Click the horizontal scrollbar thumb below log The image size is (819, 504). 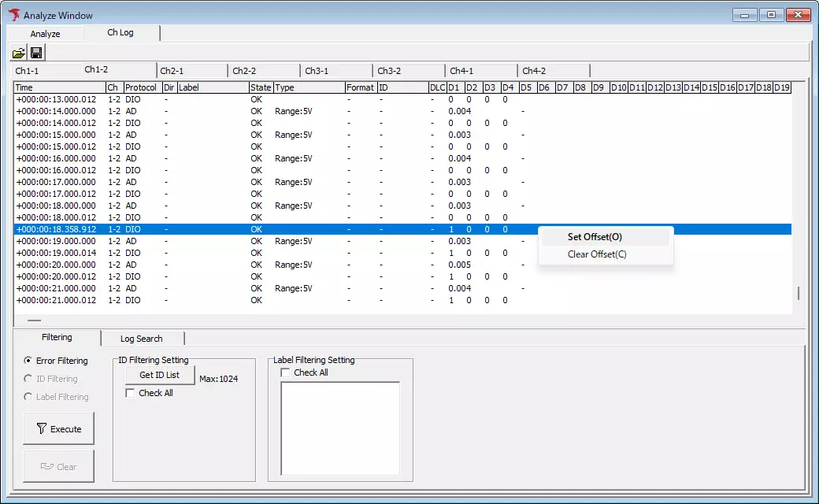(35, 321)
